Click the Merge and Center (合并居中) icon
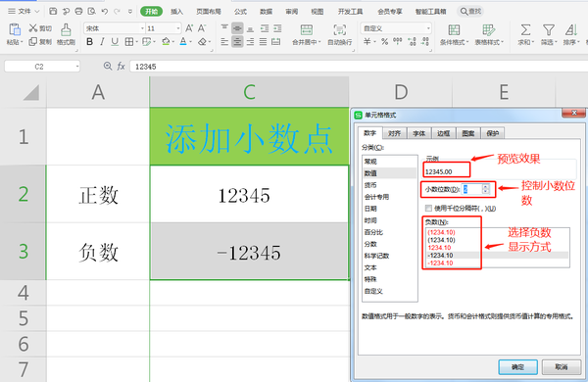 (x=307, y=30)
